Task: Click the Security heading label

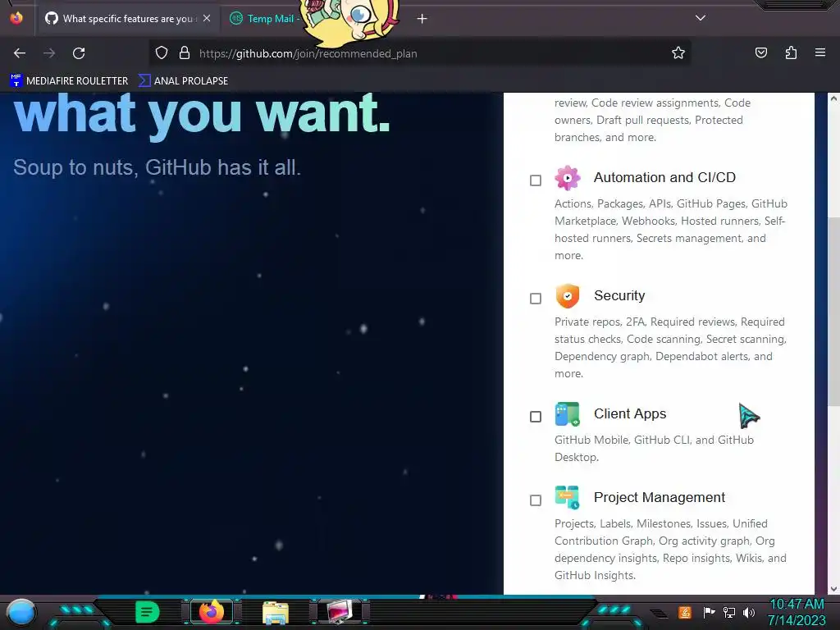Action: (619, 295)
